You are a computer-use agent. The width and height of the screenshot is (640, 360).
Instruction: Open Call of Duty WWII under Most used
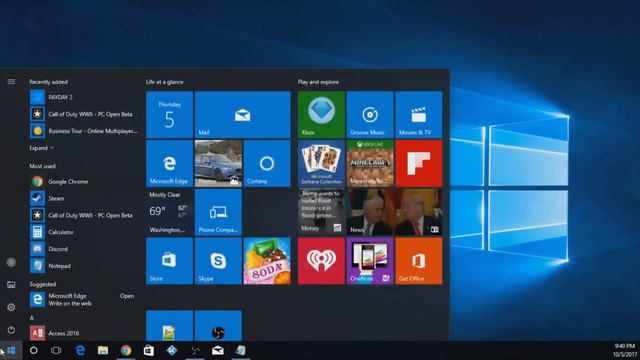[84, 215]
